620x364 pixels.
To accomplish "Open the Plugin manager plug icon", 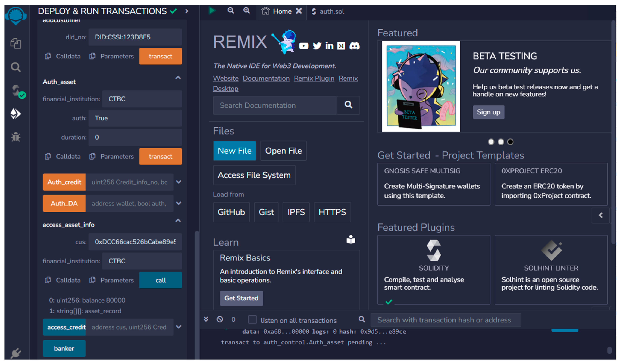I will point(16,353).
